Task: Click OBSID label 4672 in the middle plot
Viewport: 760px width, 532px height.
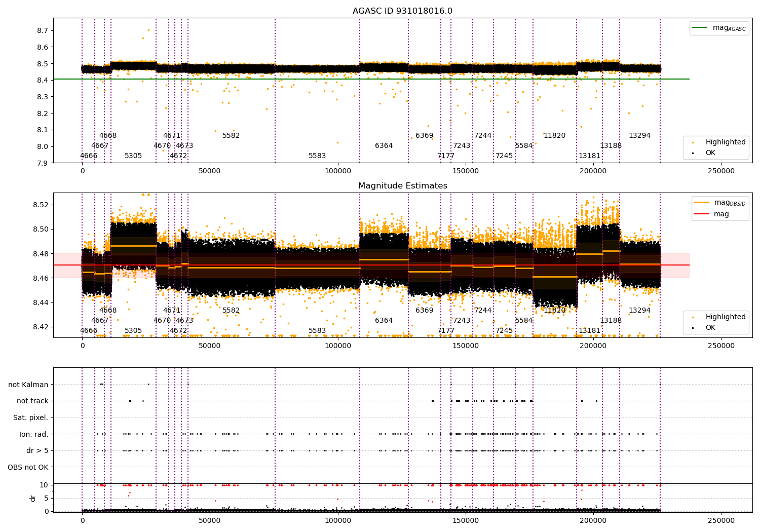Action: (178, 330)
